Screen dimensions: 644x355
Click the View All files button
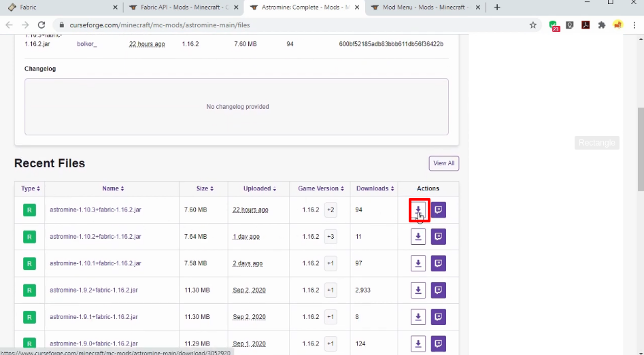click(444, 163)
